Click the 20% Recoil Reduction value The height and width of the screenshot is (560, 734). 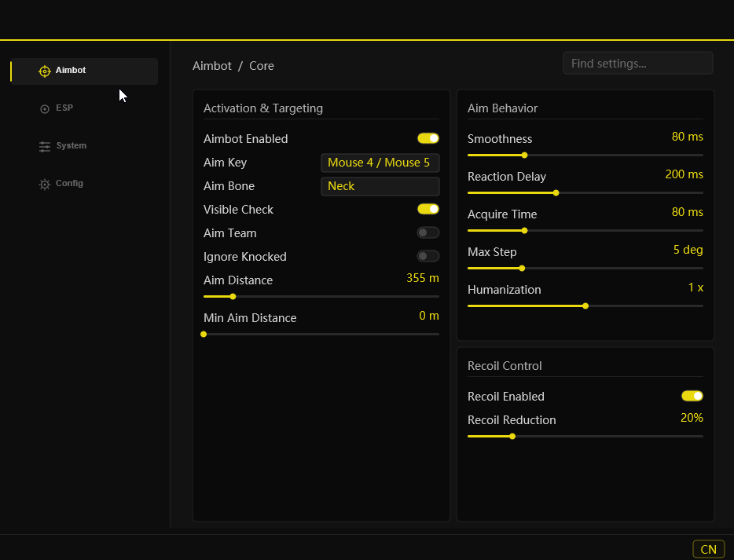692,418
